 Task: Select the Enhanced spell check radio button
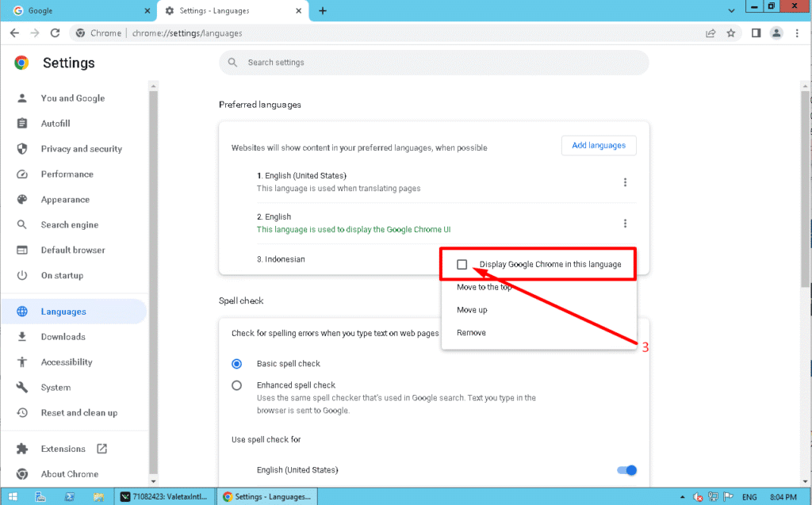pyautogui.click(x=236, y=385)
